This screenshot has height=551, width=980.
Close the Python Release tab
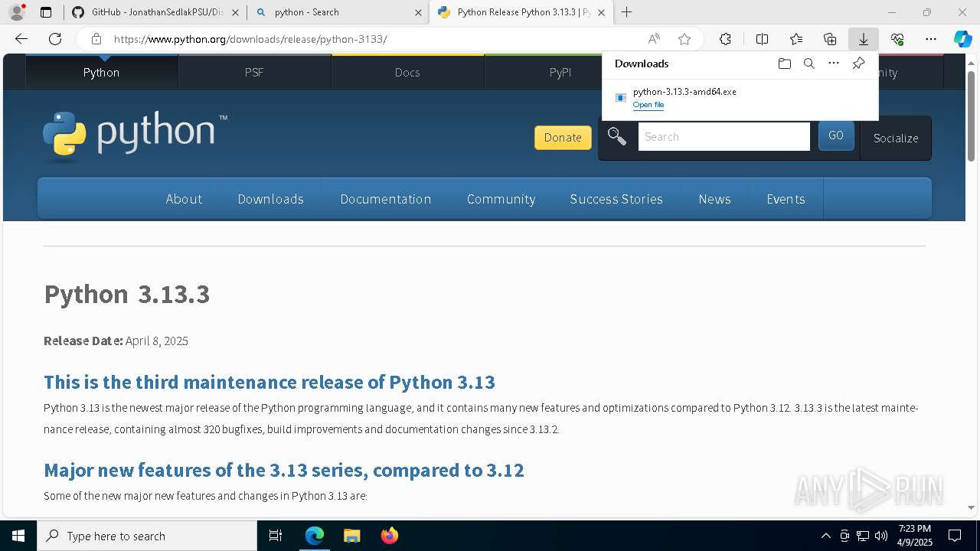601,12
